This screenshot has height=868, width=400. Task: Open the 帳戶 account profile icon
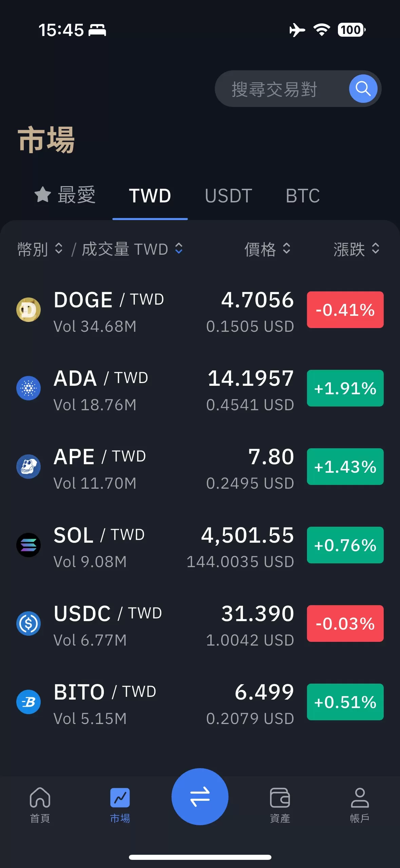tap(360, 798)
